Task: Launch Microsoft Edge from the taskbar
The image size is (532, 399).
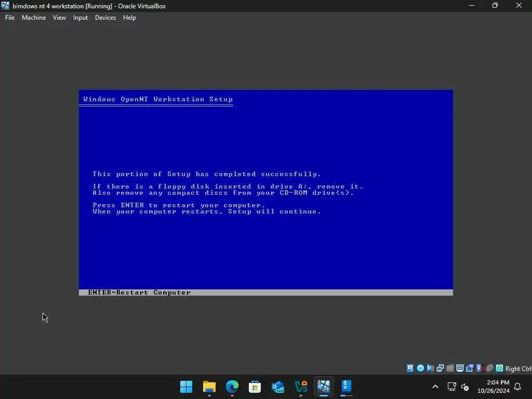Action: (232, 387)
